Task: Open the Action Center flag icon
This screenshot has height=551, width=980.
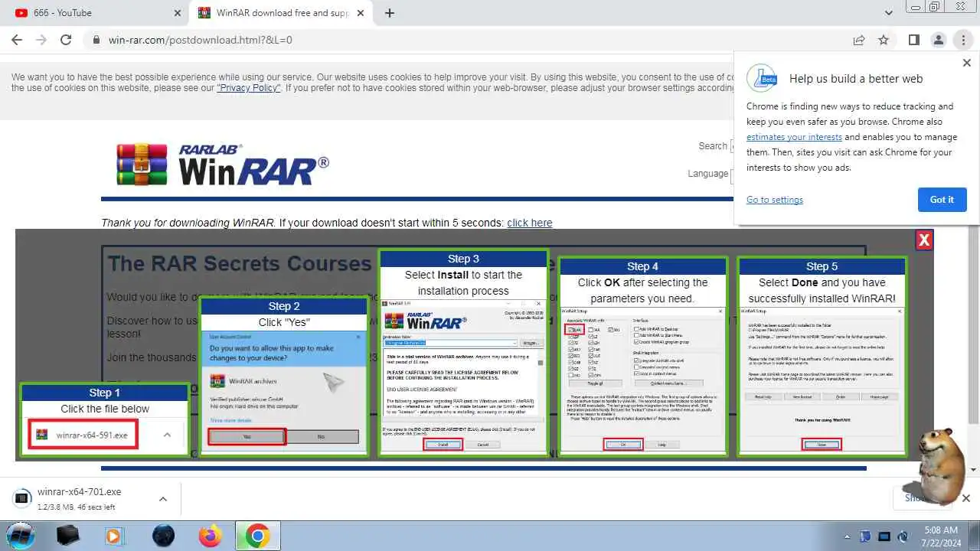Action: tap(866, 536)
